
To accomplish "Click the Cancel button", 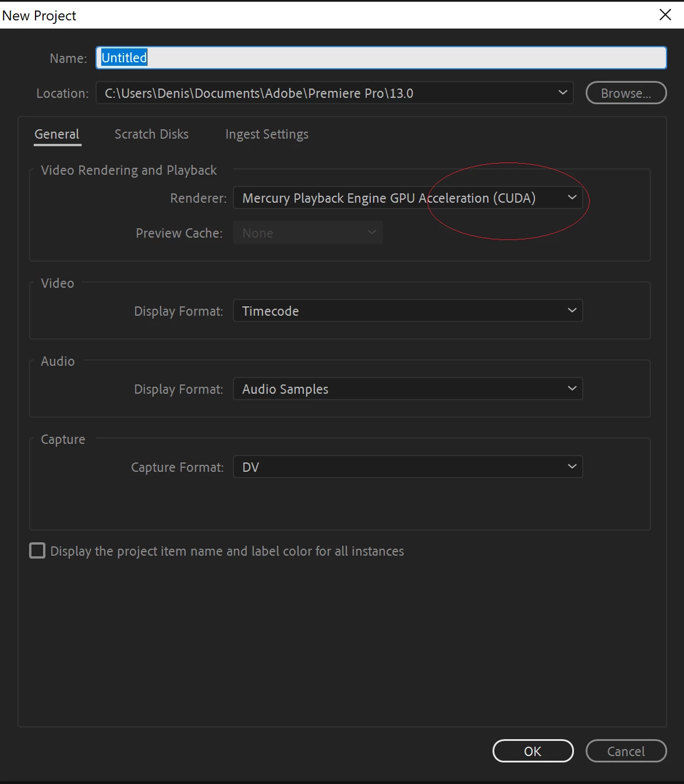I will (x=626, y=751).
